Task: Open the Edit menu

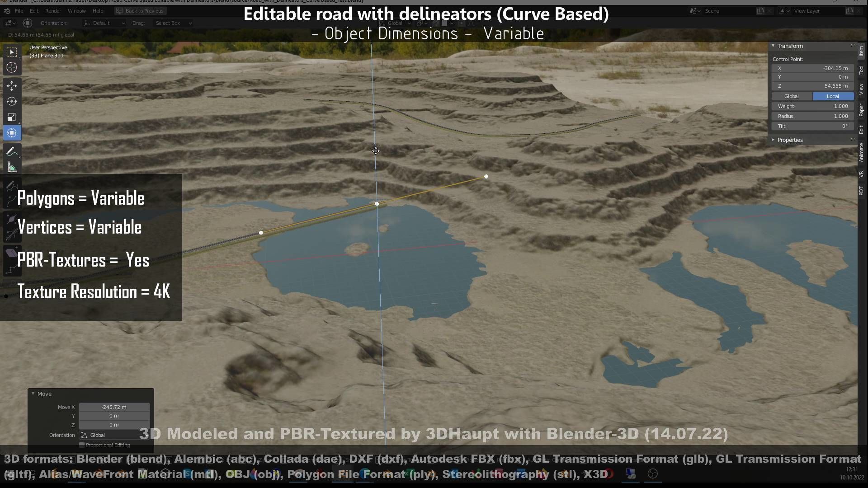Action: pos(34,11)
